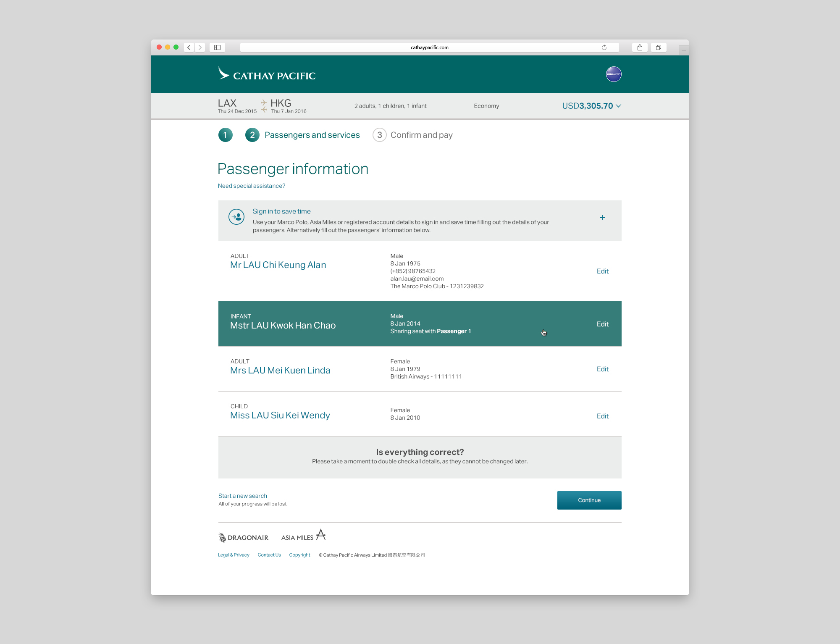The image size is (840, 644).
Task: Click passenger name Miss LAU Siu Kei Wendy
Action: click(280, 415)
